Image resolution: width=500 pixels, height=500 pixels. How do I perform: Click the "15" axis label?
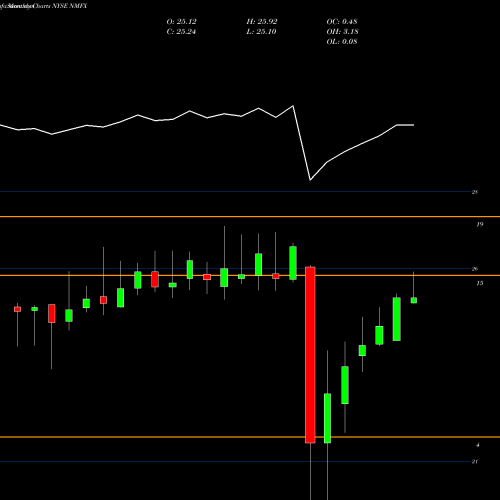[480, 283]
